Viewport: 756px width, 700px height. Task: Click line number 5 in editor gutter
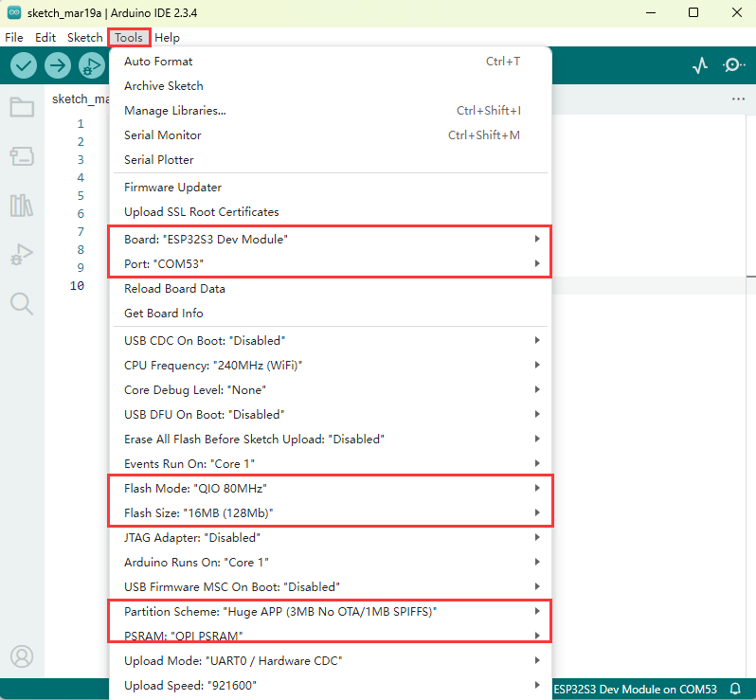(80, 195)
